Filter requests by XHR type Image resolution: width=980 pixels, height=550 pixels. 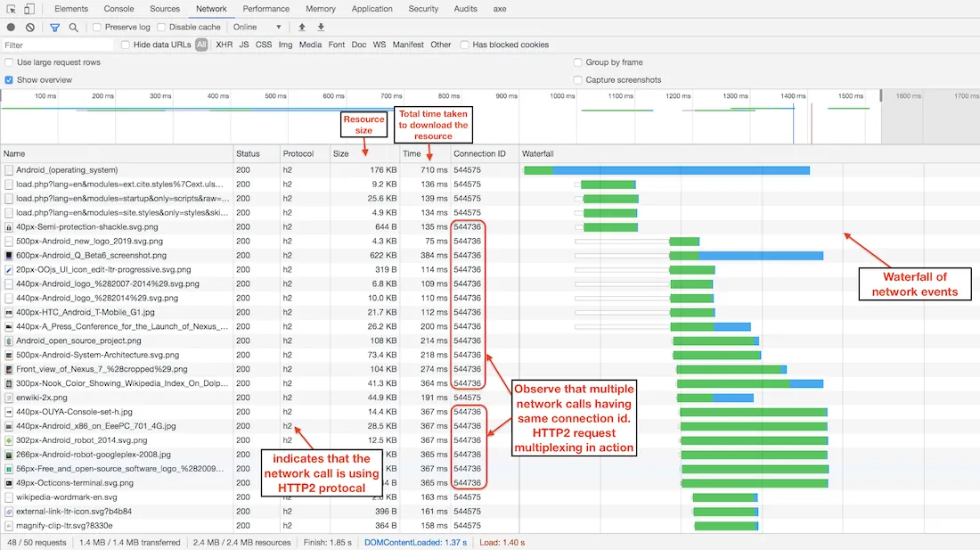pyautogui.click(x=224, y=45)
